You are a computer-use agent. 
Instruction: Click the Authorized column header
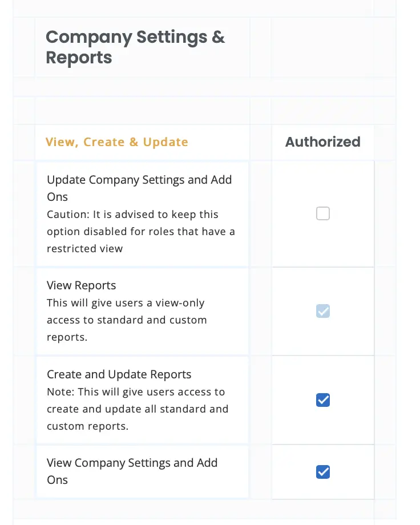coord(323,142)
